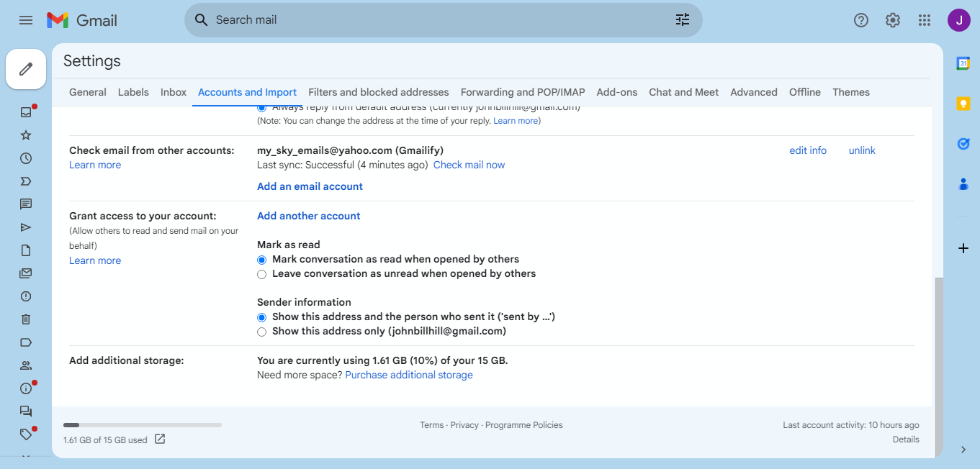Open Google Tasks from the side panel
980x469 pixels.
pyautogui.click(x=963, y=144)
